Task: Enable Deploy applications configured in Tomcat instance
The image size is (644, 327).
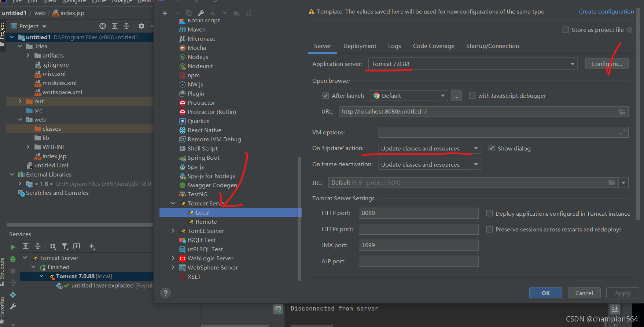Action: point(489,213)
